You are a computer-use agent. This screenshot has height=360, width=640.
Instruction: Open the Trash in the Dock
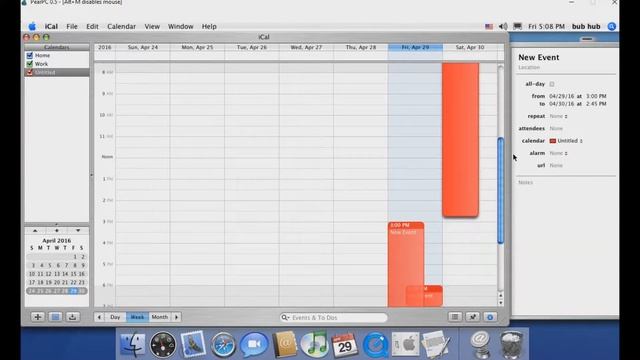coord(511,345)
